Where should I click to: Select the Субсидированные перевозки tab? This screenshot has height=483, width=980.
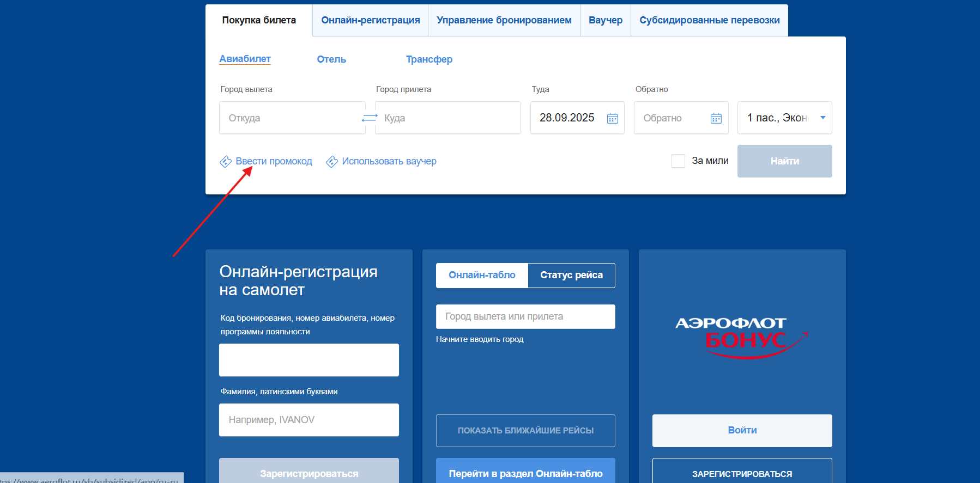coord(709,20)
